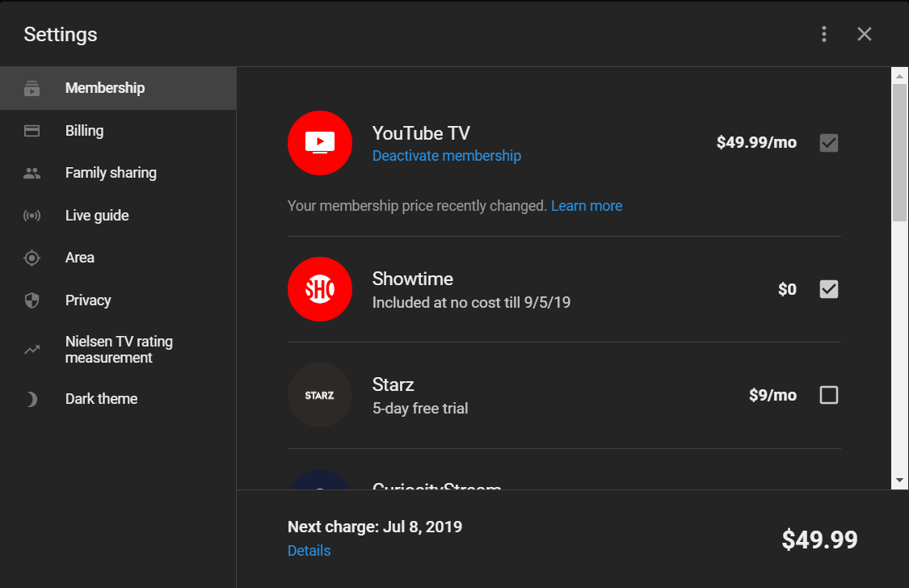Click the Family sharing people icon

[32, 173]
